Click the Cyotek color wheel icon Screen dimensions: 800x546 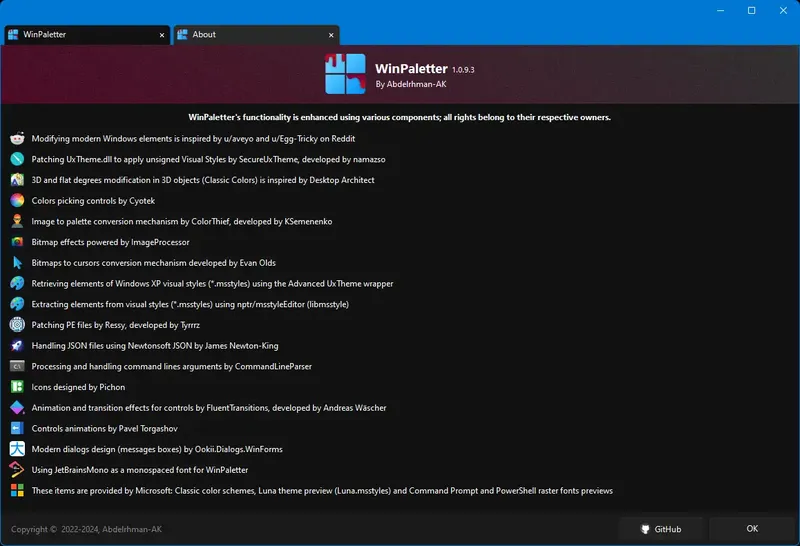(17, 201)
